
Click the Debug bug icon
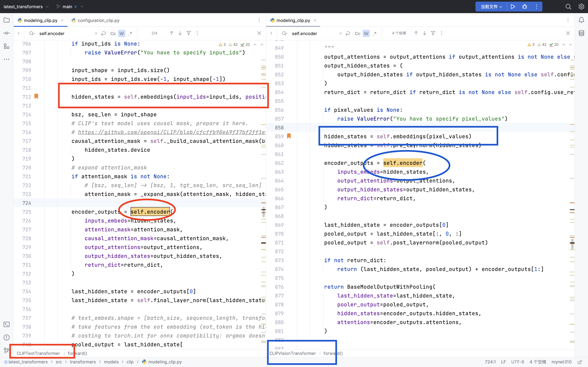coord(525,7)
